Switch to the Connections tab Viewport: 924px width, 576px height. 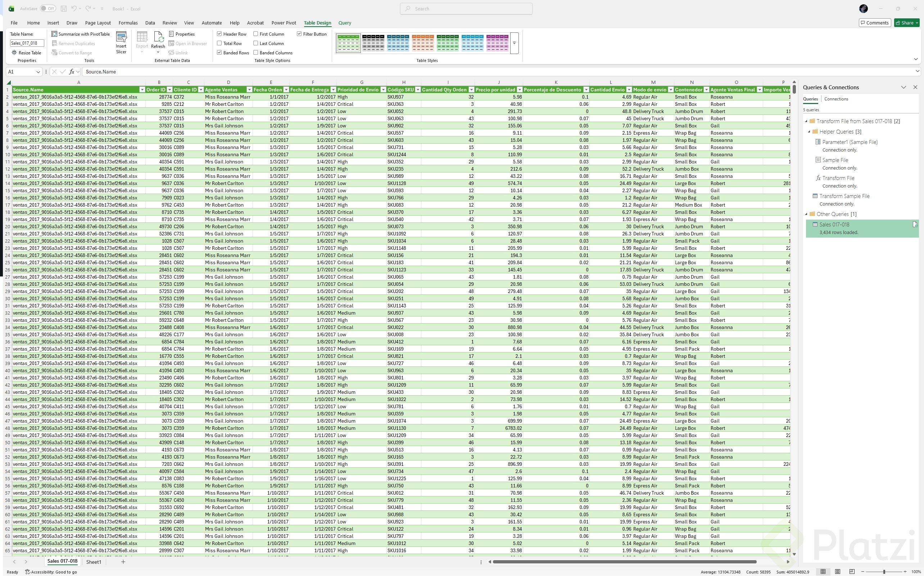(836, 99)
